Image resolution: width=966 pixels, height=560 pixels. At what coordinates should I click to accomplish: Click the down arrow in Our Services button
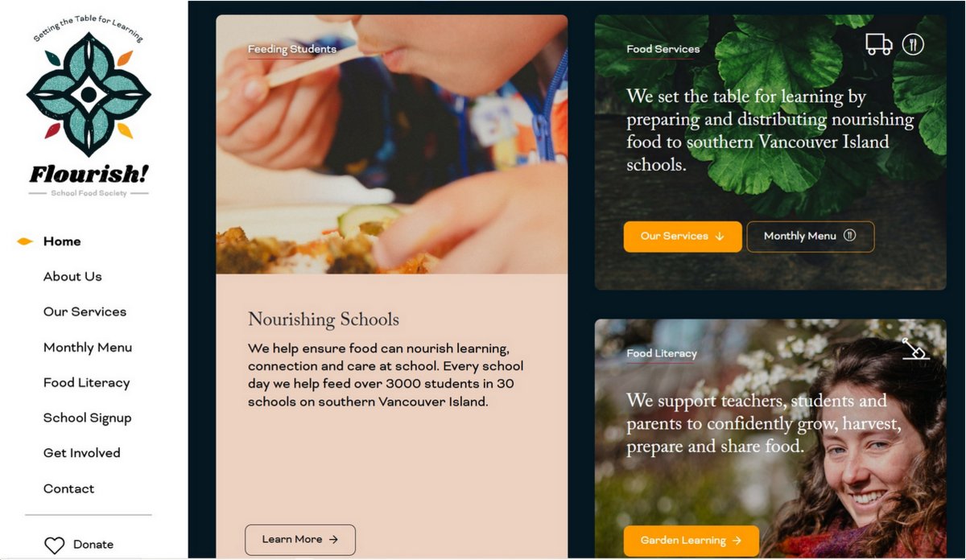click(720, 237)
